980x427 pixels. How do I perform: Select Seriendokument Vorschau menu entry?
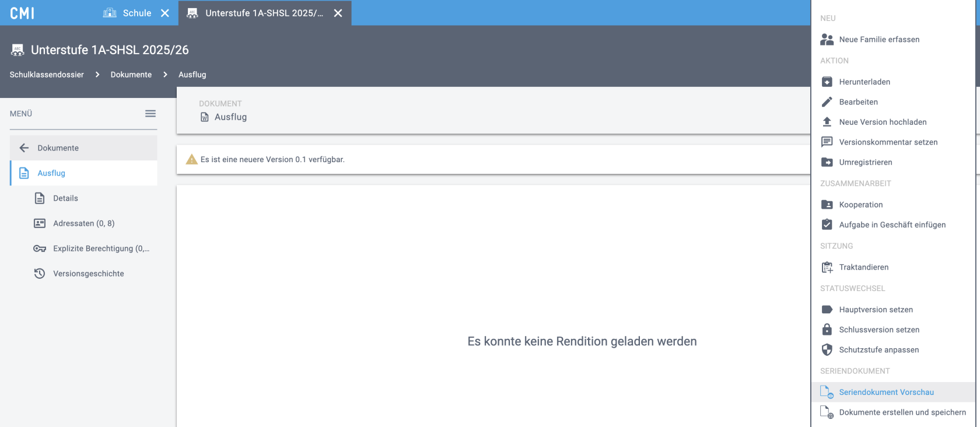coord(886,392)
